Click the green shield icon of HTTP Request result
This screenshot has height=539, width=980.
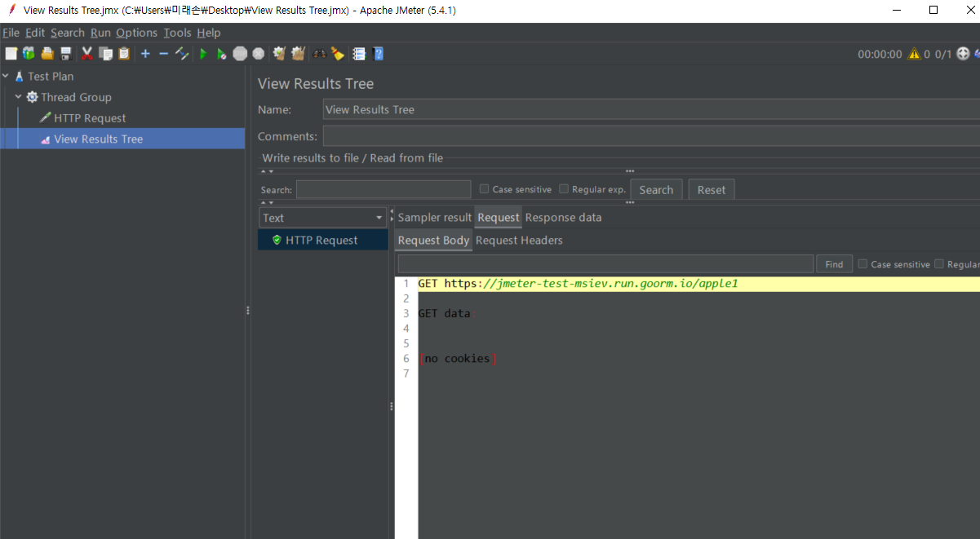[277, 240]
